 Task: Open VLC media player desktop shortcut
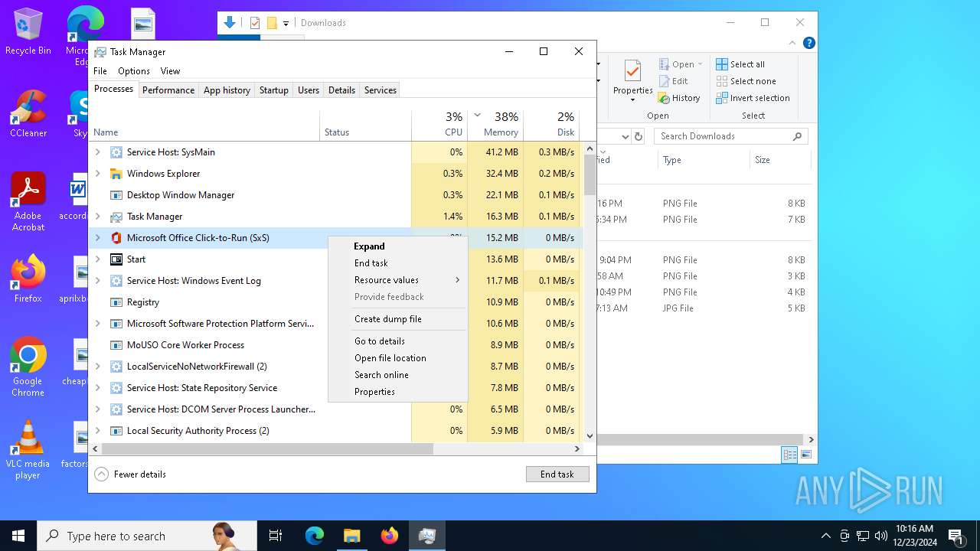tap(28, 450)
